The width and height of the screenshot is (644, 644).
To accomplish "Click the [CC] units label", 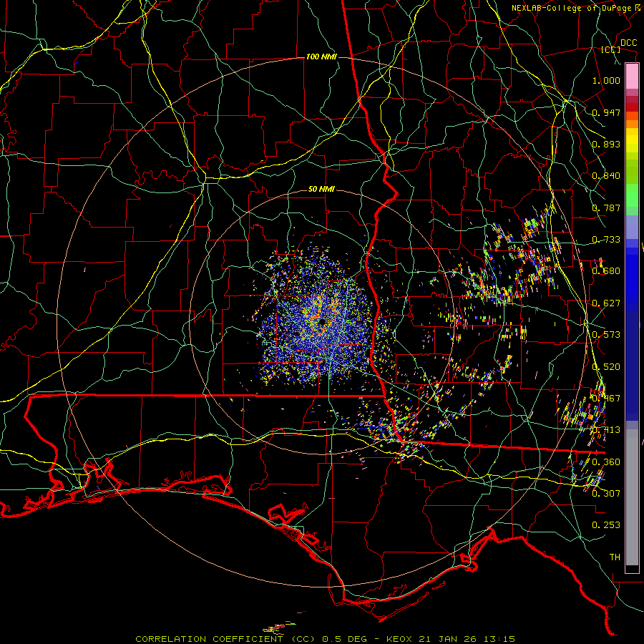I will [x=611, y=49].
